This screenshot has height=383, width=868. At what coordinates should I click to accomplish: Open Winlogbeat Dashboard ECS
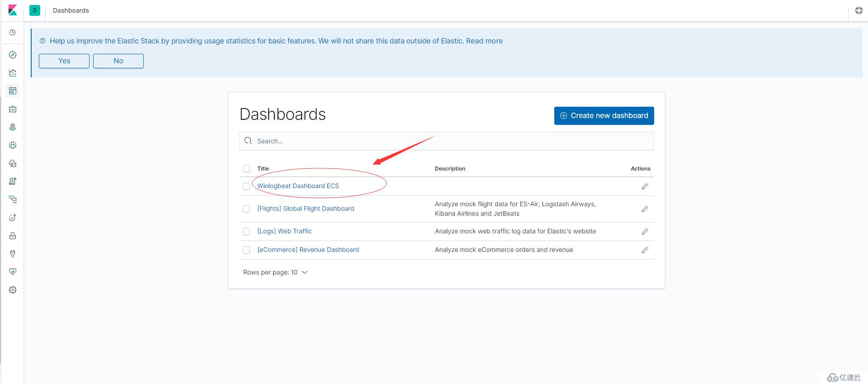coord(298,186)
